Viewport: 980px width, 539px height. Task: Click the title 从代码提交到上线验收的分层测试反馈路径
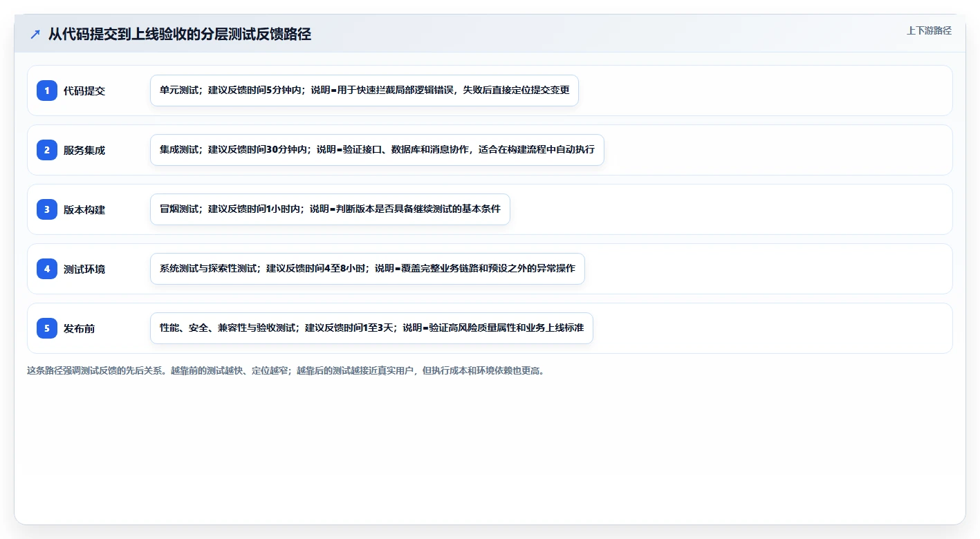(x=180, y=34)
